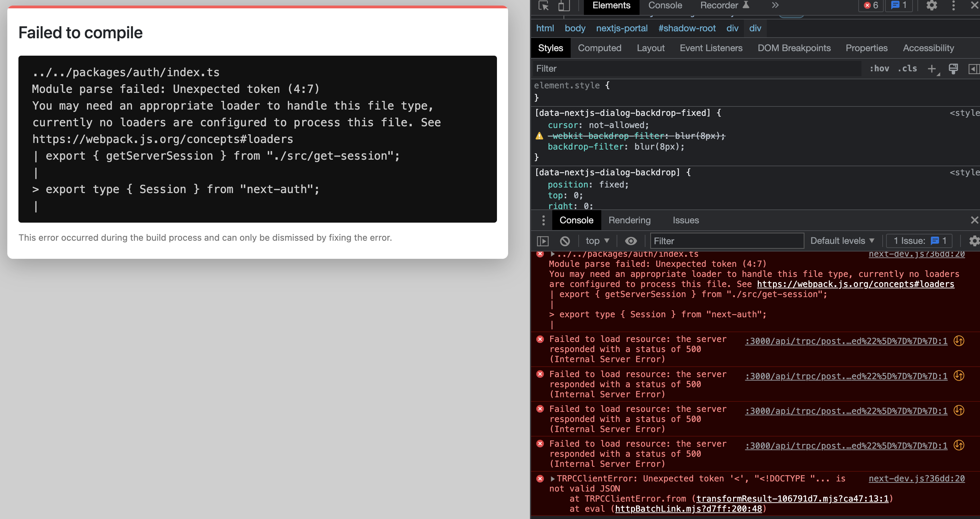The height and width of the screenshot is (519, 980).
Task: Open DevTools settings gear icon
Action: pos(931,5)
